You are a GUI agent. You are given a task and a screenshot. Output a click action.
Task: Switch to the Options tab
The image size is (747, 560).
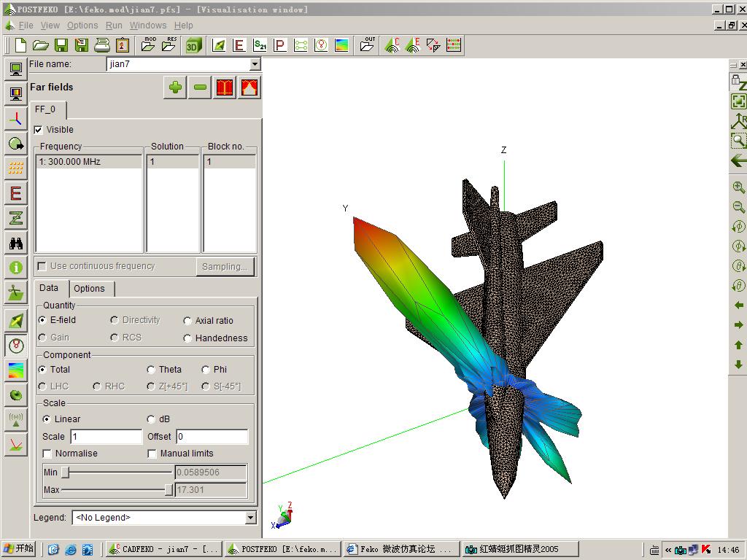[91, 289]
